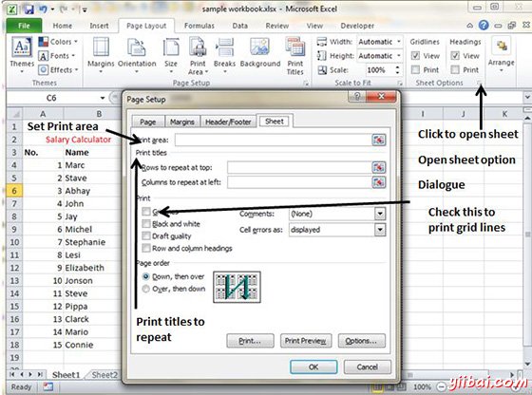
Task: Click the Margins icon in Page Setup
Action: 101,47
